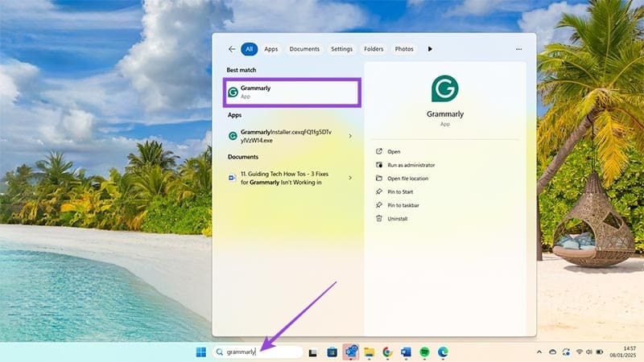Launch File Explorer from the taskbar
This screenshot has width=644, height=362.
pyautogui.click(x=369, y=352)
